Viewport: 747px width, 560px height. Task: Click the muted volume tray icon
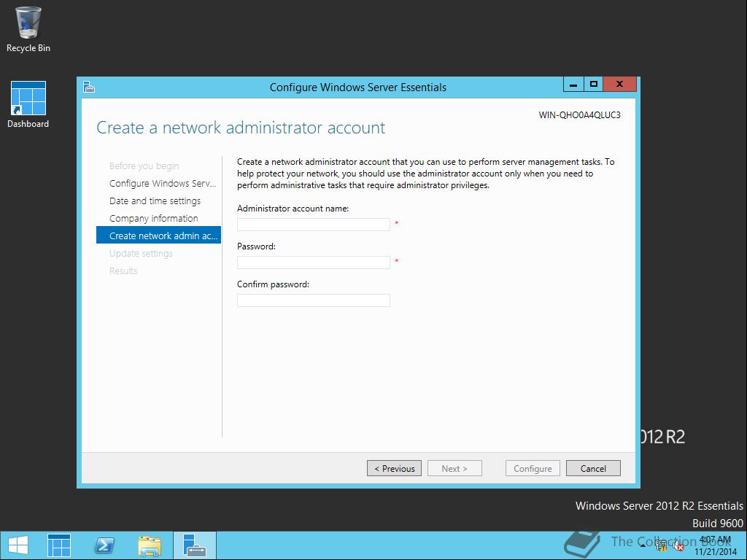(x=678, y=546)
